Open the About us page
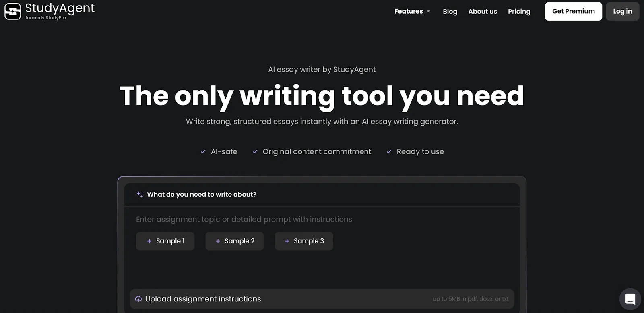 (x=483, y=11)
